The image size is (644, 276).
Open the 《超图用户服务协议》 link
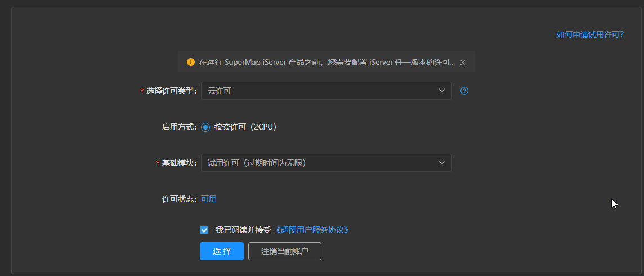pyautogui.click(x=311, y=230)
